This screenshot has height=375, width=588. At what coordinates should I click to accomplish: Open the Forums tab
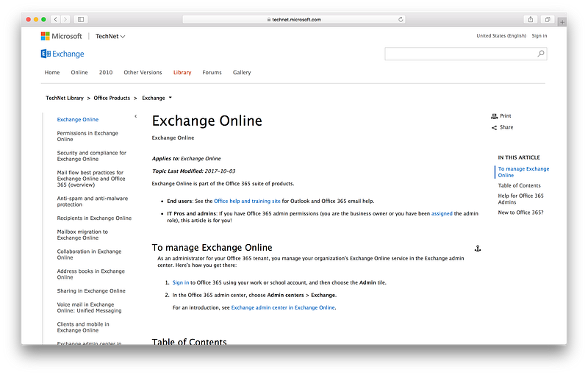coord(212,72)
